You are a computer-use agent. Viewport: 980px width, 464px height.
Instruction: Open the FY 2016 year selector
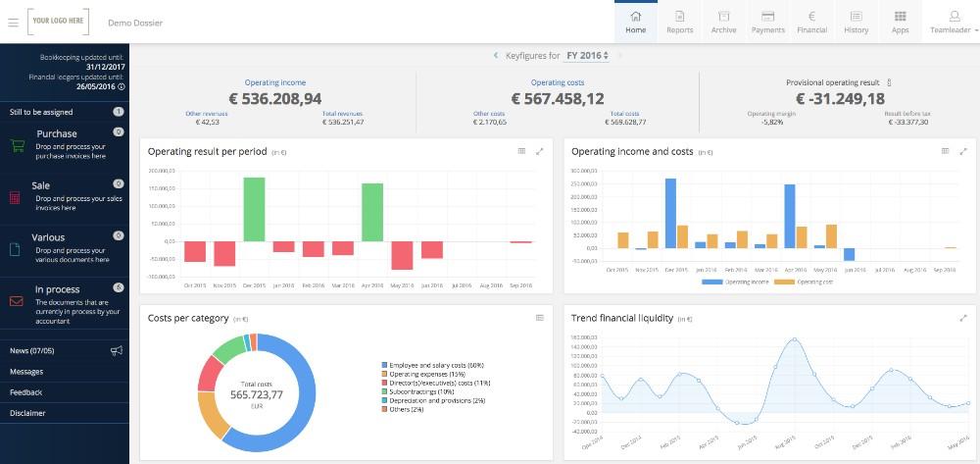(x=587, y=56)
